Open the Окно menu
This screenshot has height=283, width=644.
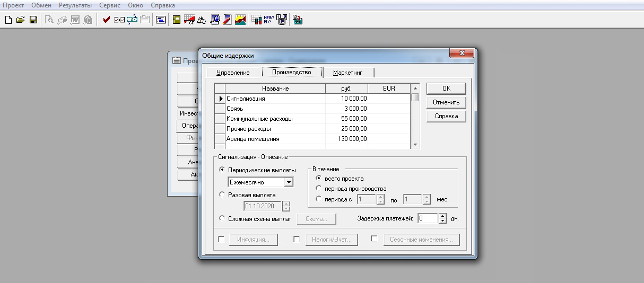[136, 5]
